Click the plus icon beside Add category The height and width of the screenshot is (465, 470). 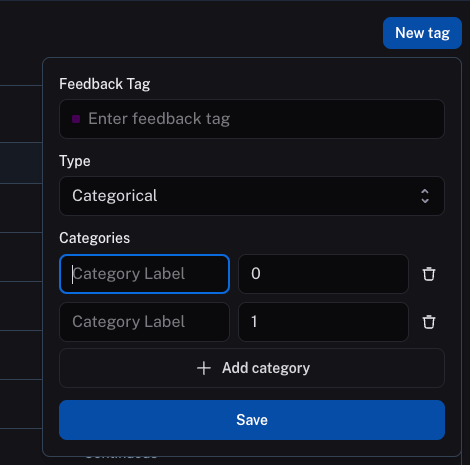(x=204, y=368)
